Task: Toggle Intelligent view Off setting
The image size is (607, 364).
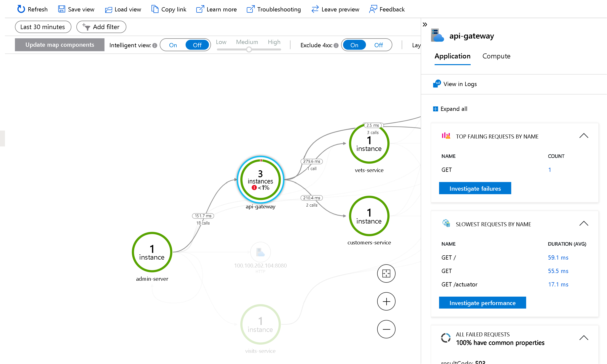Action: coord(197,45)
